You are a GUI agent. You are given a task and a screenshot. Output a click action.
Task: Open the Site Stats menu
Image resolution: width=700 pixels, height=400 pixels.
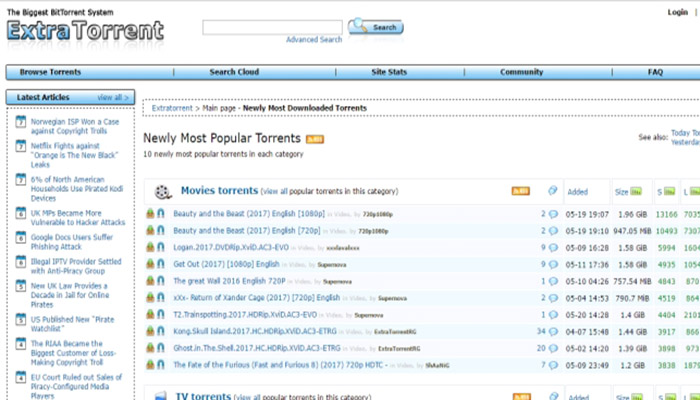pyautogui.click(x=389, y=72)
